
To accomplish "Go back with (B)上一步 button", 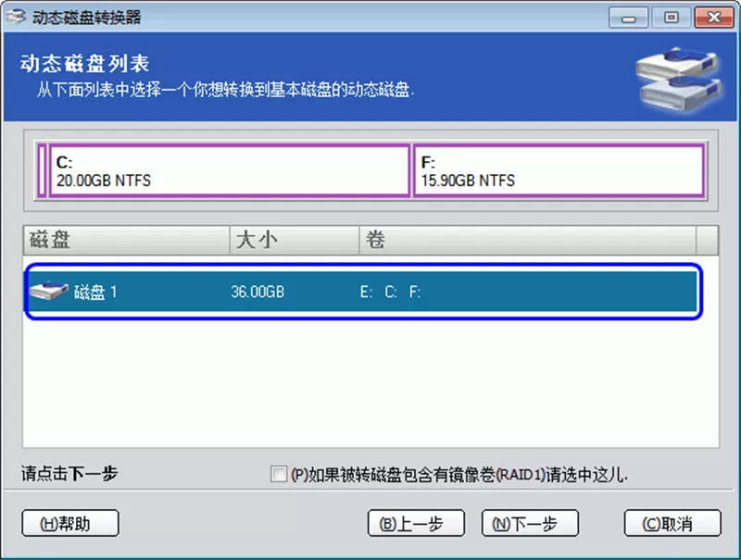I will 416,523.
